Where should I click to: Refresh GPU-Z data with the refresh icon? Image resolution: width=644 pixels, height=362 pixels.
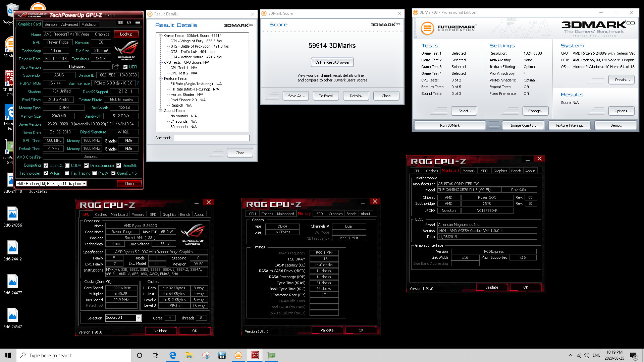129,23
